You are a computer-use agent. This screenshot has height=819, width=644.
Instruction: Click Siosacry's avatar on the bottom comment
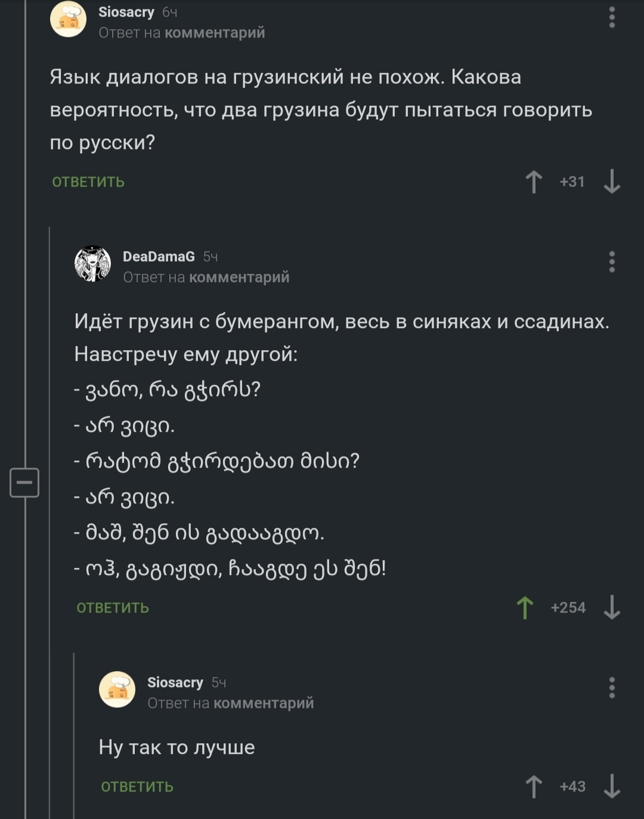pyautogui.click(x=117, y=690)
